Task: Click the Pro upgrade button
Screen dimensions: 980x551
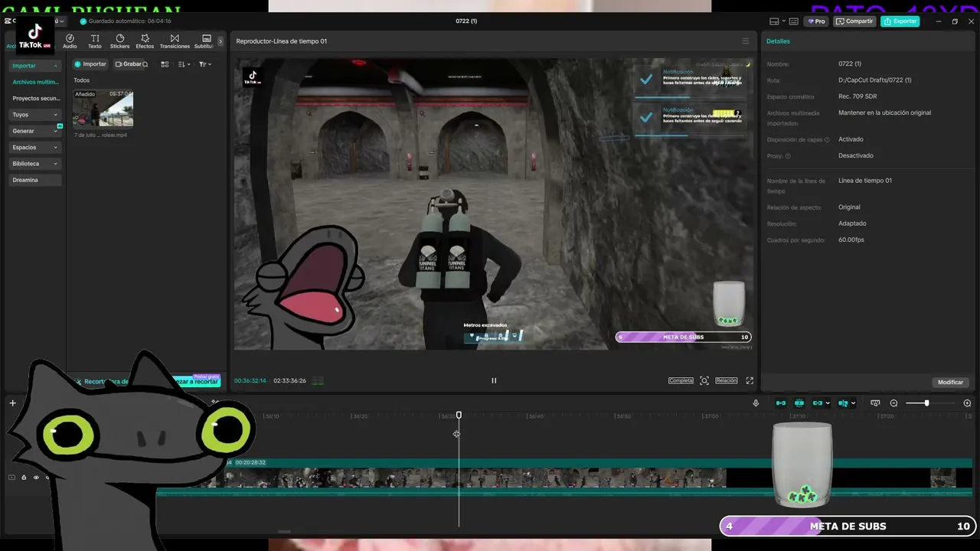Action: click(816, 21)
